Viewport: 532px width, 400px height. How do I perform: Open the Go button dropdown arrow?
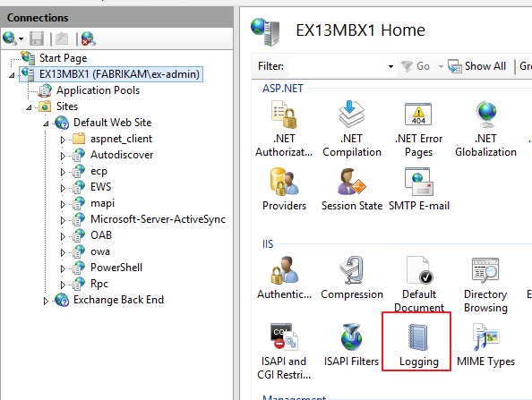(441, 66)
